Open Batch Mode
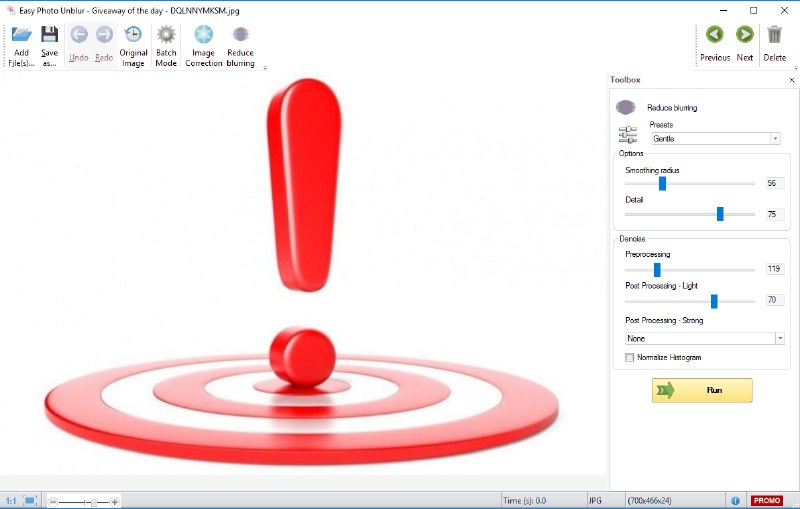The height and width of the screenshot is (509, 800). 166,46
